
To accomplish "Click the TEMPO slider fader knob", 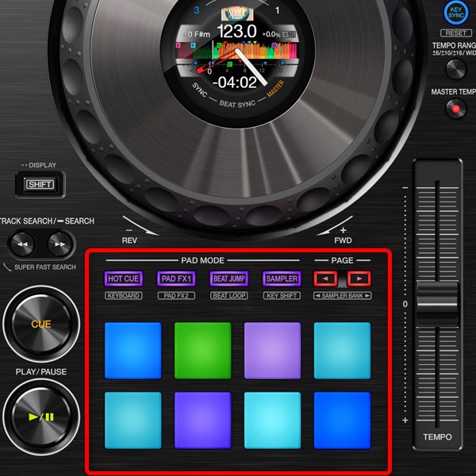I will click(x=437, y=304).
